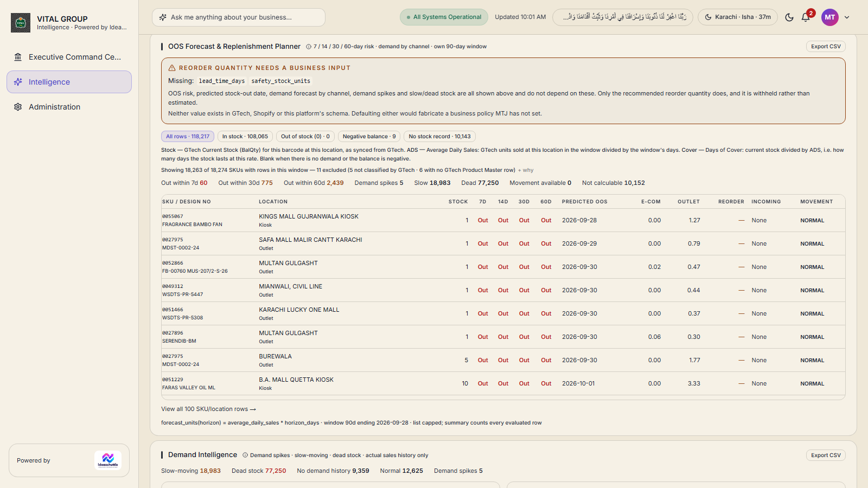Open Executive Command Center menu item

[x=69, y=57]
